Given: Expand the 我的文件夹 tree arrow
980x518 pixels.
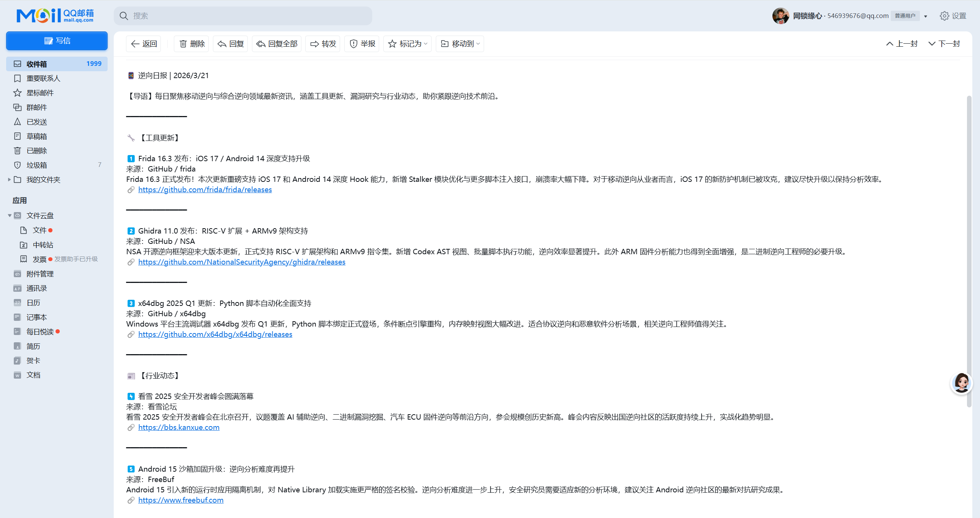Looking at the screenshot, I should [x=9, y=180].
